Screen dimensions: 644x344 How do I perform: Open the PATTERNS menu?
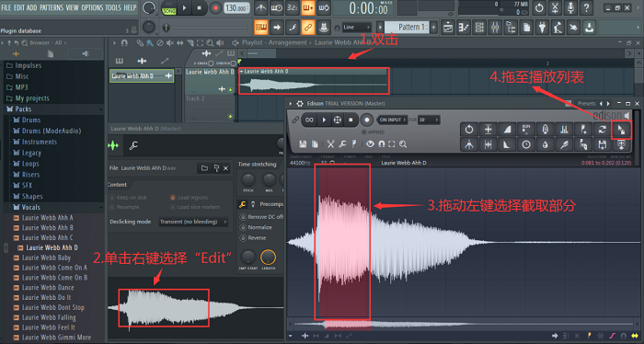point(52,7)
